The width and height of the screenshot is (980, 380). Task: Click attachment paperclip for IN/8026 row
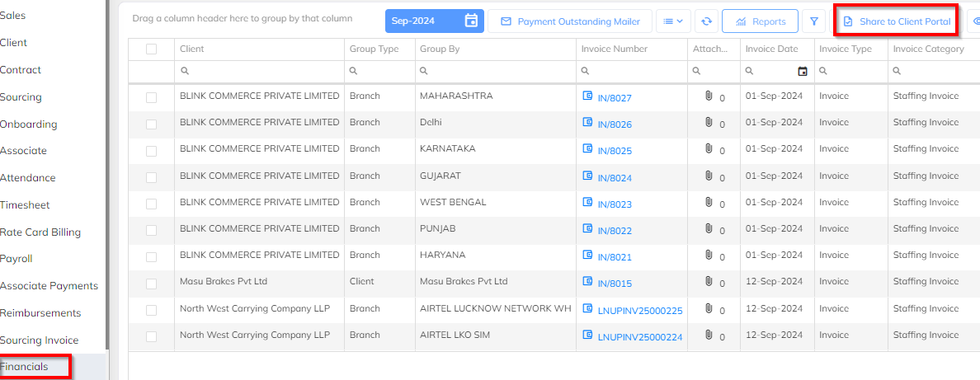tap(709, 123)
